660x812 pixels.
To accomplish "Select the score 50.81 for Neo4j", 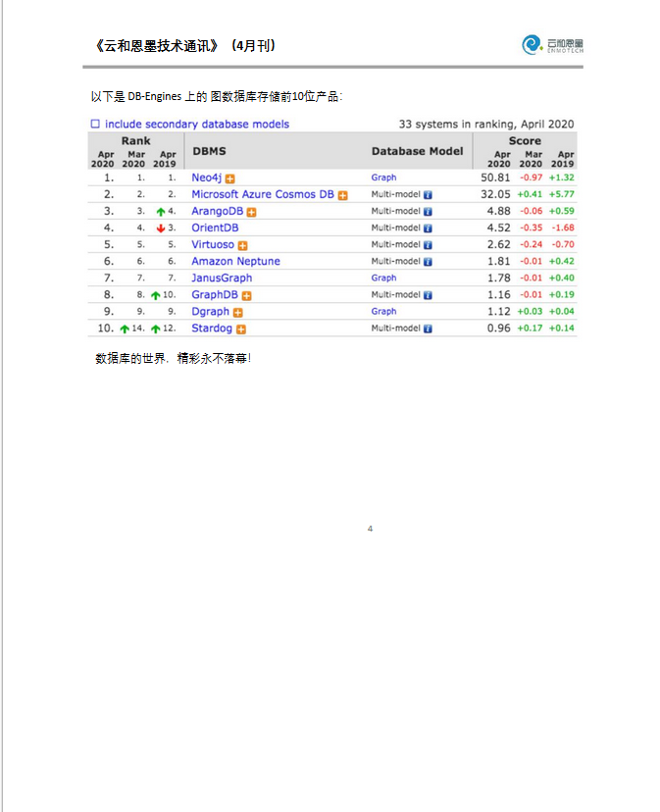I will click(x=495, y=178).
